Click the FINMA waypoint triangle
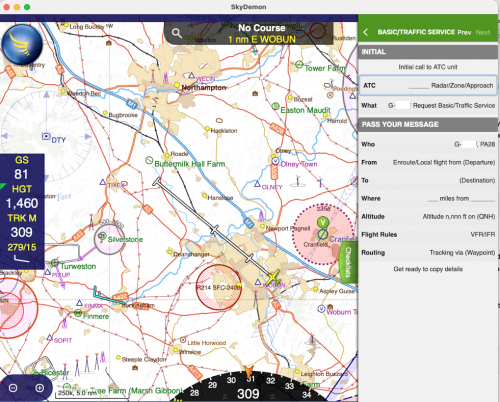 coord(79,303)
